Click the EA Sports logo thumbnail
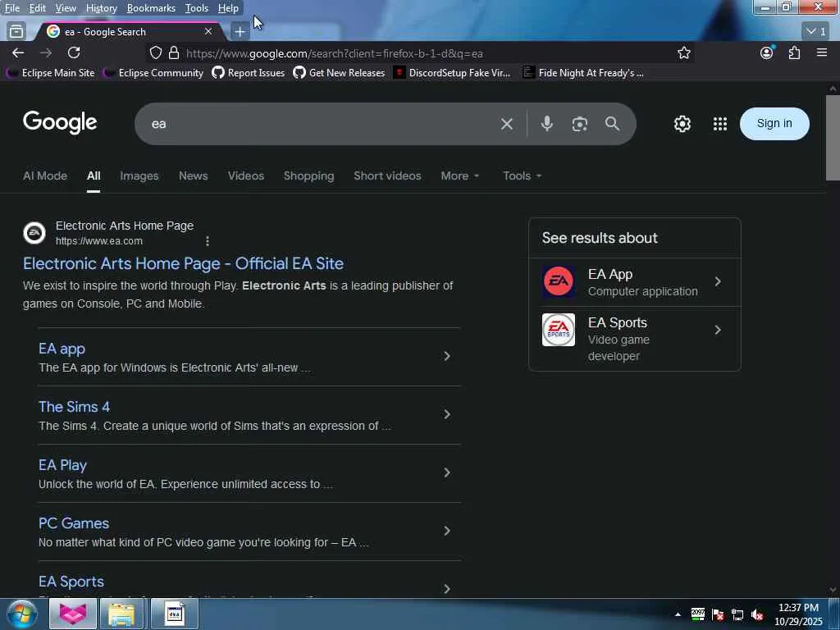 pyautogui.click(x=558, y=330)
